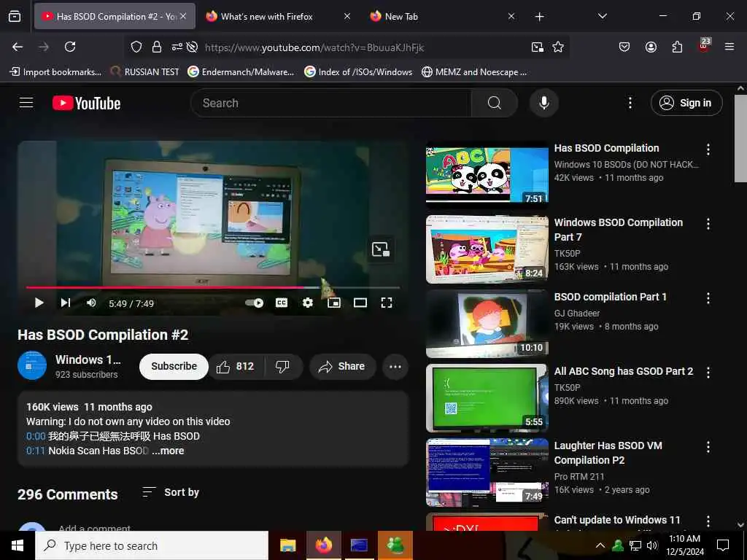Image resolution: width=747 pixels, height=560 pixels.
Task: Run search with the magnifier button
Action: (x=495, y=103)
